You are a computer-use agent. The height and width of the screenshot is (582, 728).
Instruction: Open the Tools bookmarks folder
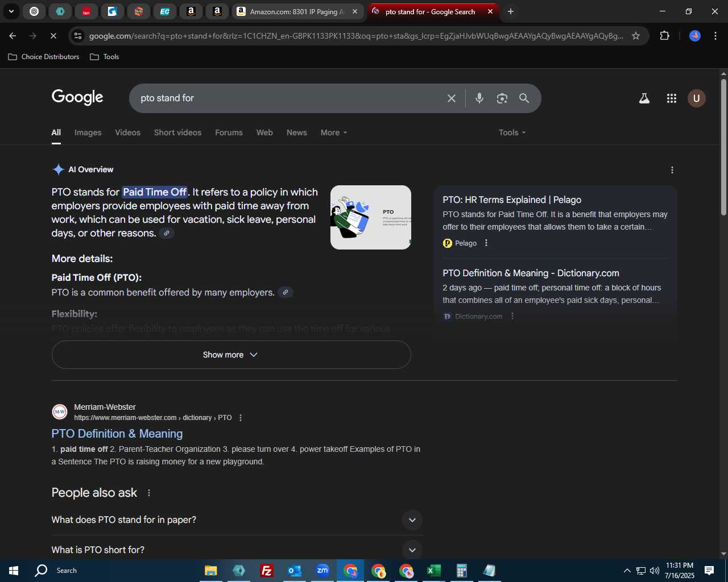click(105, 57)
